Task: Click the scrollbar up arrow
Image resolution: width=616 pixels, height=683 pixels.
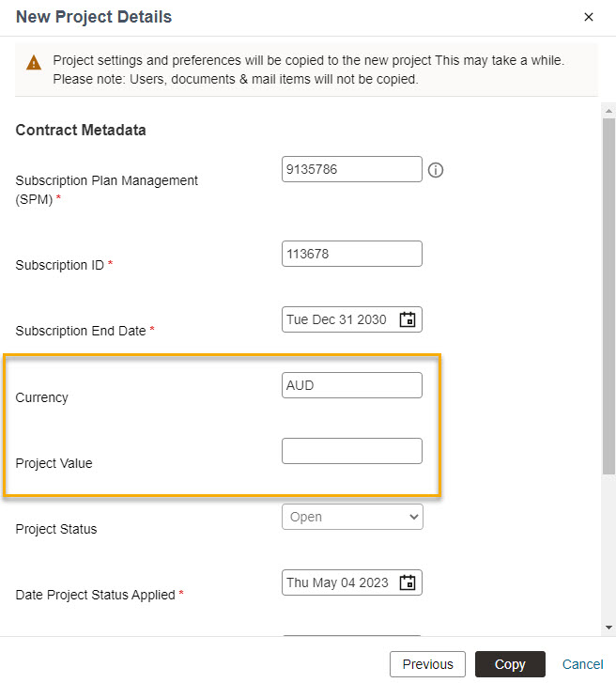Action: [x=608, y=110]
